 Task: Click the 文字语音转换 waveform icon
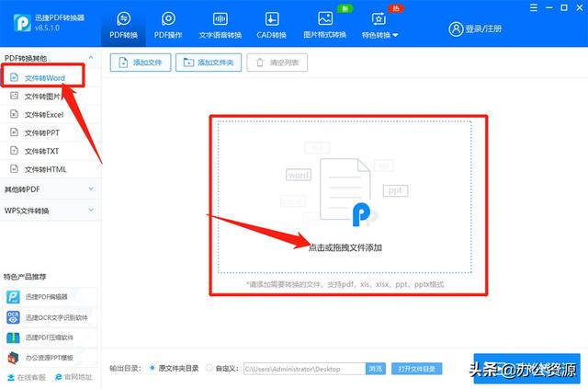[220, 18]
